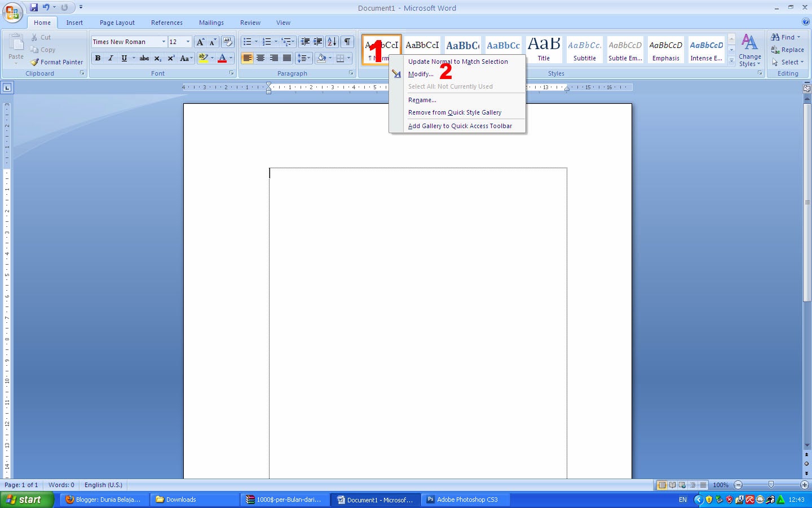Click the Replace button in Editing group
Image resolution: width=812 pixels, height=508 pixels.
point(788,50)
